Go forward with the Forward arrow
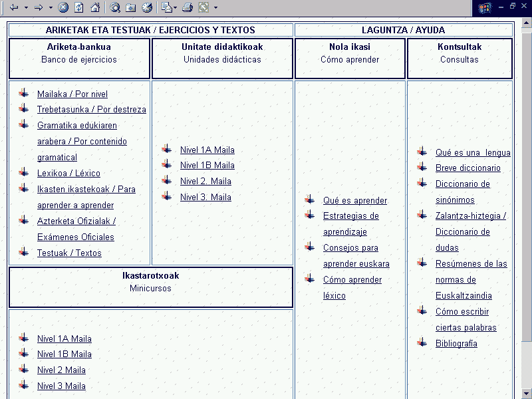The width and height of the screenshot is (532, 399). (x=39, y=7)
